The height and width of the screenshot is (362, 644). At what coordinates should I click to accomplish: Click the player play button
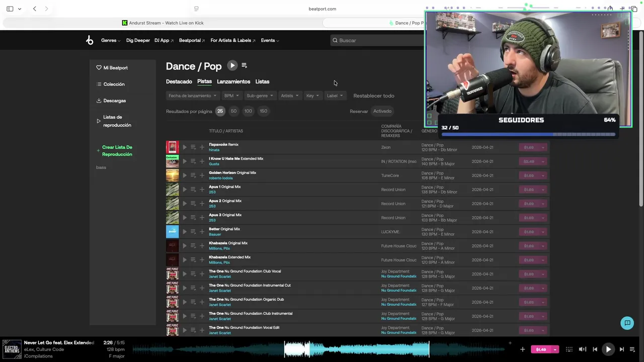[x=608, y=349]
